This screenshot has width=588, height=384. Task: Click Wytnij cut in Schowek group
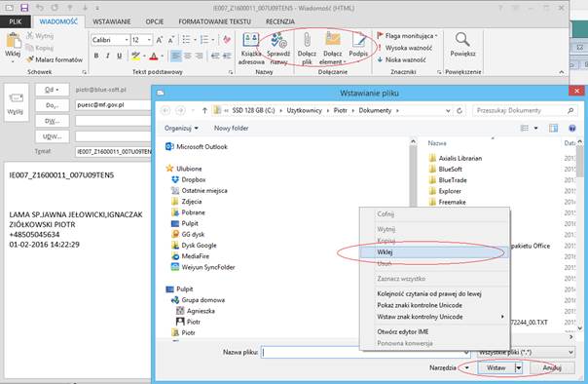click(40, 36)
